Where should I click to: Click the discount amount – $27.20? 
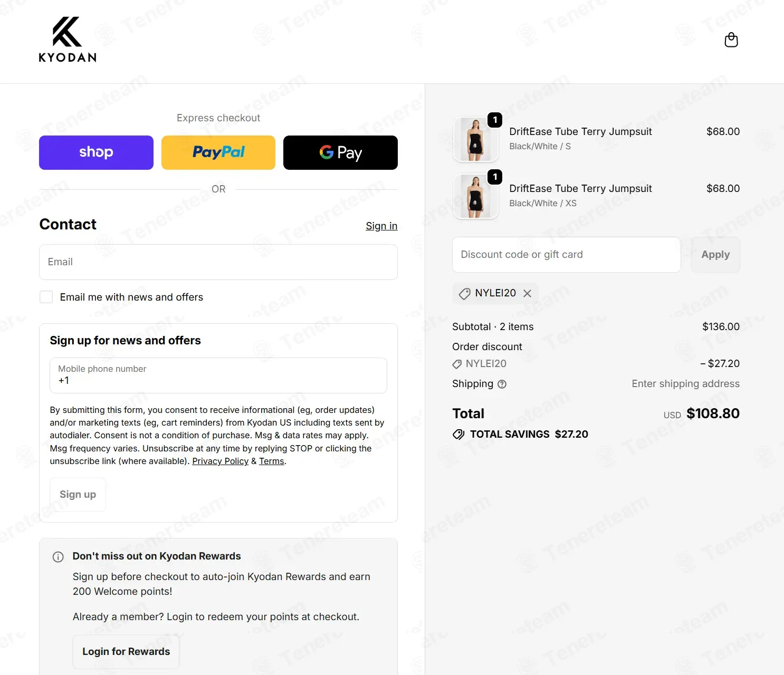click(720, 364)
